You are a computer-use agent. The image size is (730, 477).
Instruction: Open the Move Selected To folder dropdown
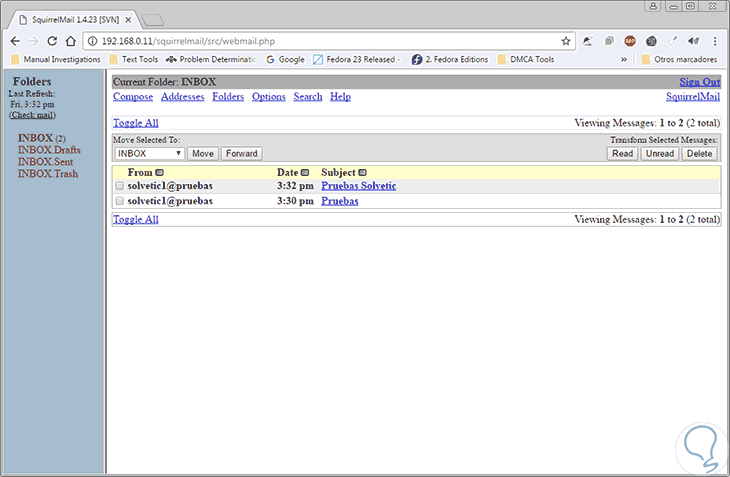coord(149,154)
